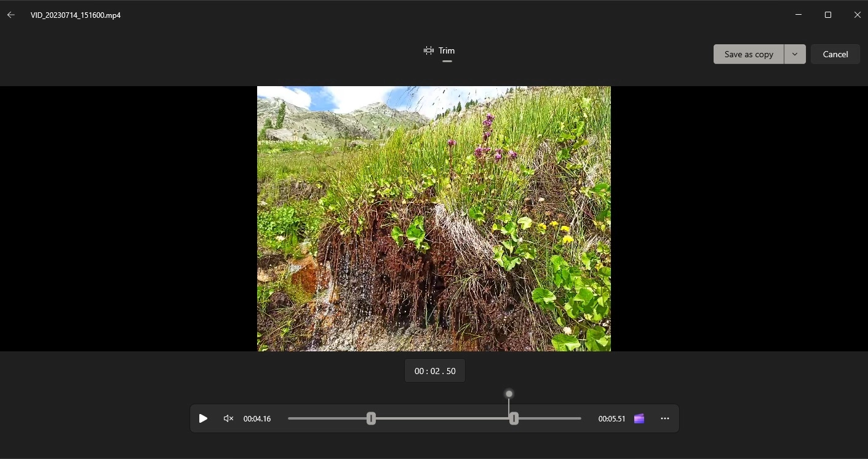Play the video
The width and height of the screenshot is (868, 459).
click(x=203, y=418)
